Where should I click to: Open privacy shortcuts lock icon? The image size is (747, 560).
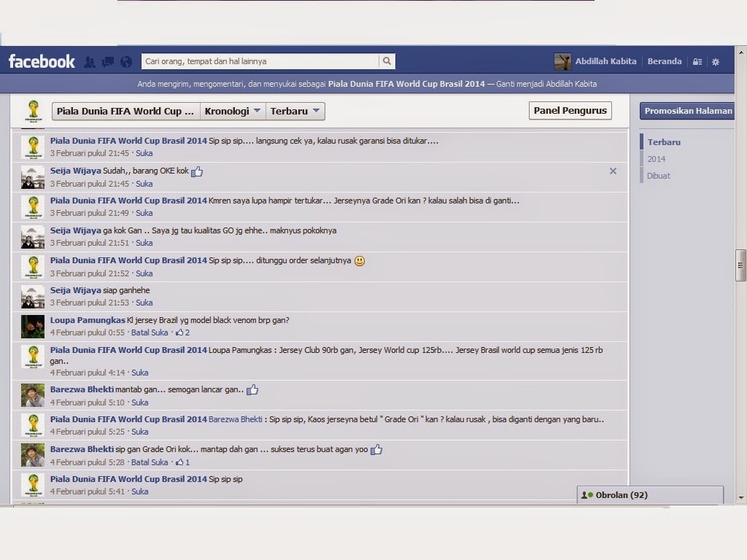697,61
